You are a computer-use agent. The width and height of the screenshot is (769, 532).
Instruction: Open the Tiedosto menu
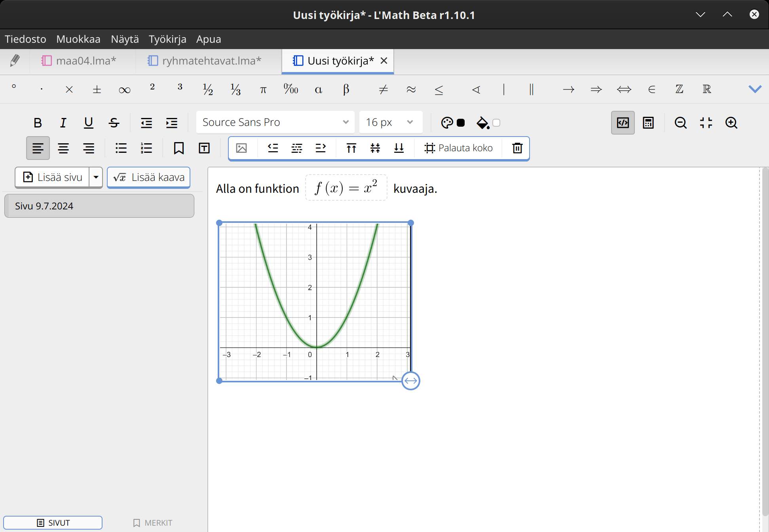pos(25,39)
